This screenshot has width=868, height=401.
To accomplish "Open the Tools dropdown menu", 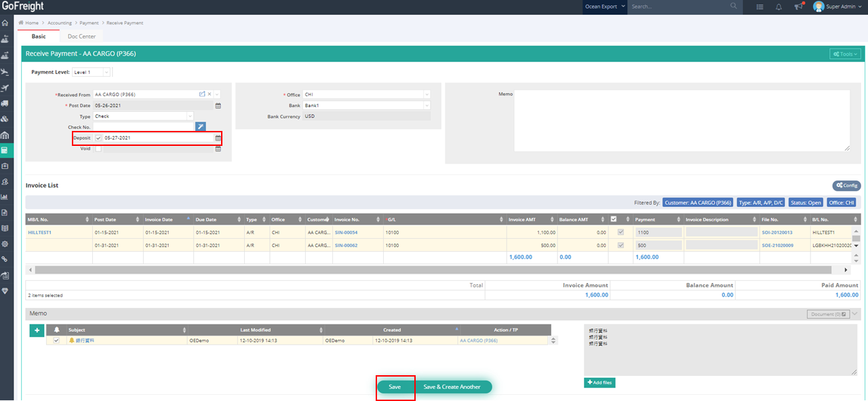I will point(845,54).
